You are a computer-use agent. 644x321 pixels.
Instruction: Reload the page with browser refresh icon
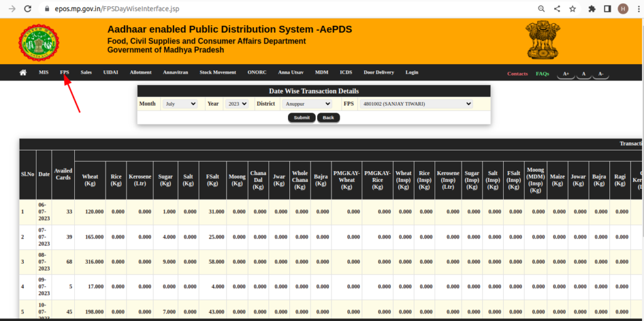[28, 9]
